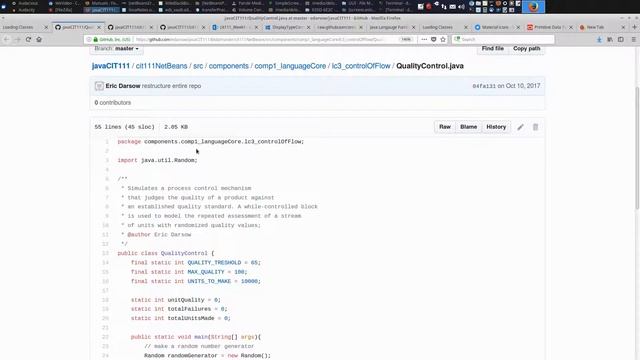Image resolution: width=640 pixels, height=360 pixels.
Task: Close the Material icons tab
Action: click(518, 27)
